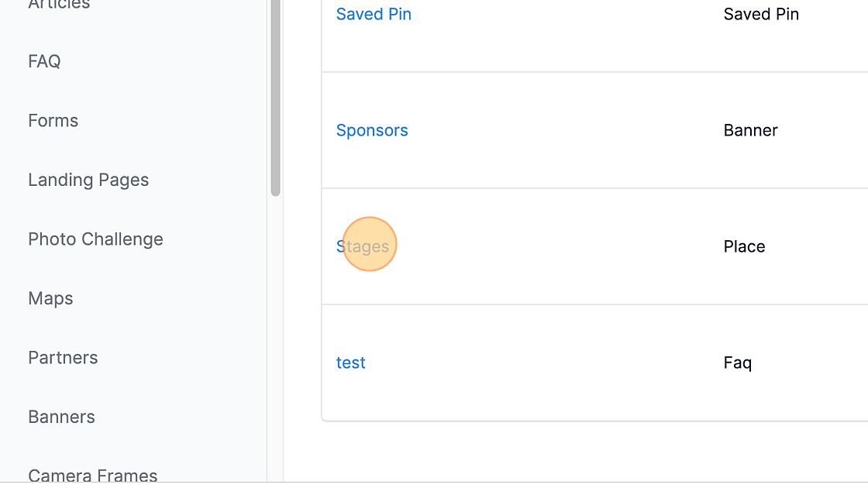Viewport: 868px width, 488px height.
Task: Click the Faq type cell
Action: pos(737,363)
